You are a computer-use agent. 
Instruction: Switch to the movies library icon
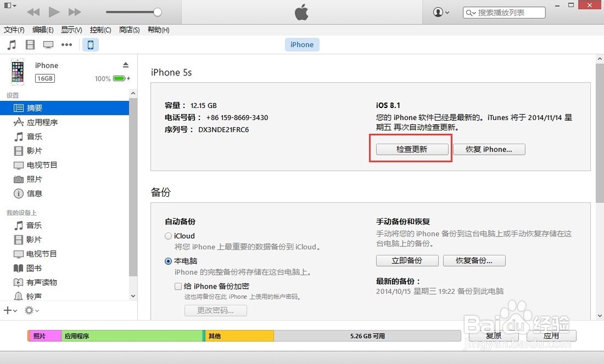tap(30, 45)
